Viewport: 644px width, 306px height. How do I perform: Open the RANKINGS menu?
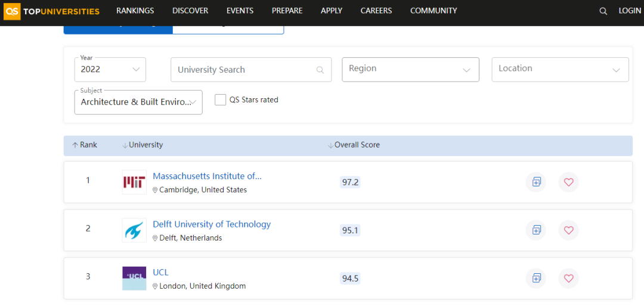point(135,11)
